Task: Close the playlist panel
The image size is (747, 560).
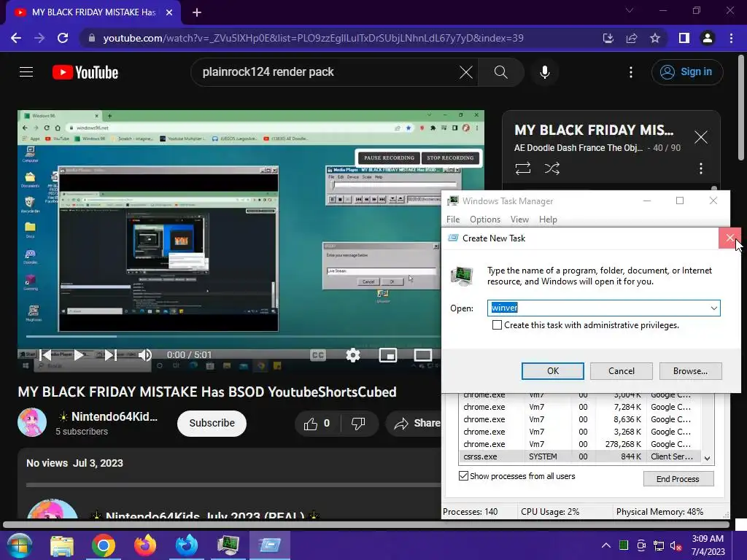Action: [x=701, y=137]
